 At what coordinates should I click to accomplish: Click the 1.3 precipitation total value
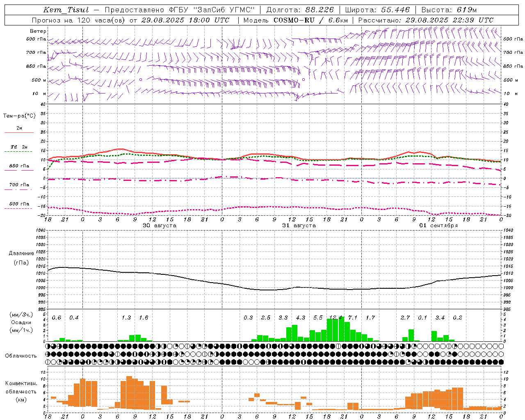(x=126, y=318)
